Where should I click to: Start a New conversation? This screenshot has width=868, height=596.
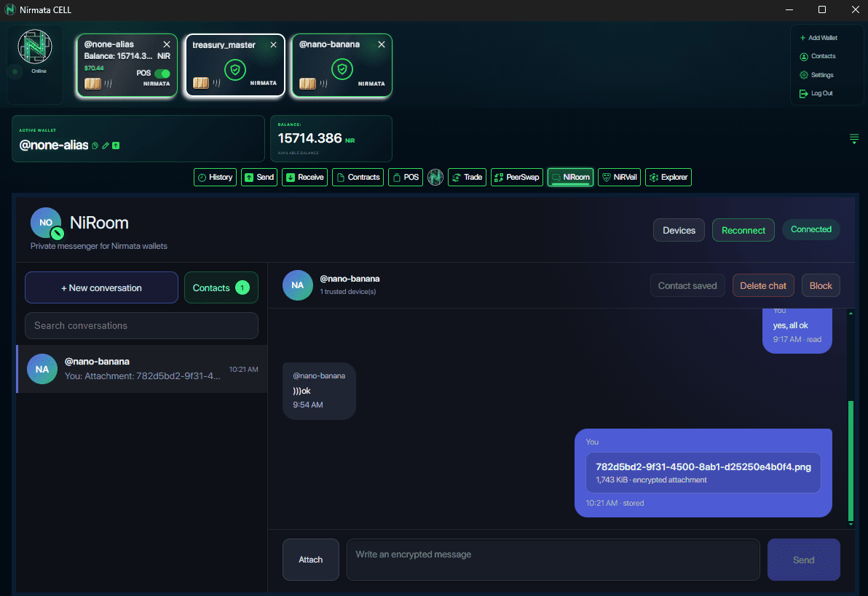point(101,287)
